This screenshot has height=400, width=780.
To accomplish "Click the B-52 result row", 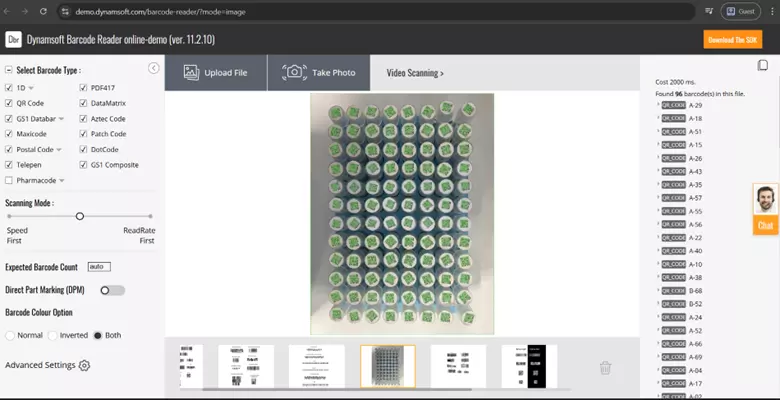I will (680, 304).
